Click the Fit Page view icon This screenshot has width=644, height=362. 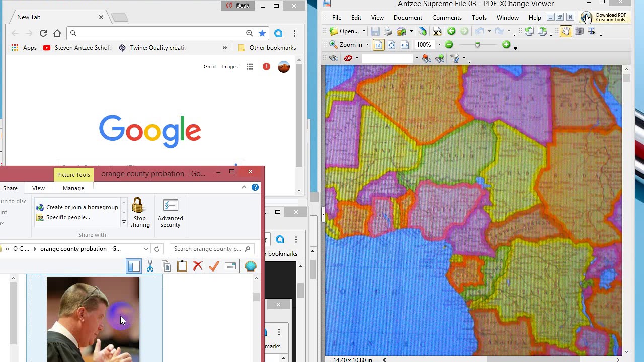pyautogui.click(x=391, y=45)
